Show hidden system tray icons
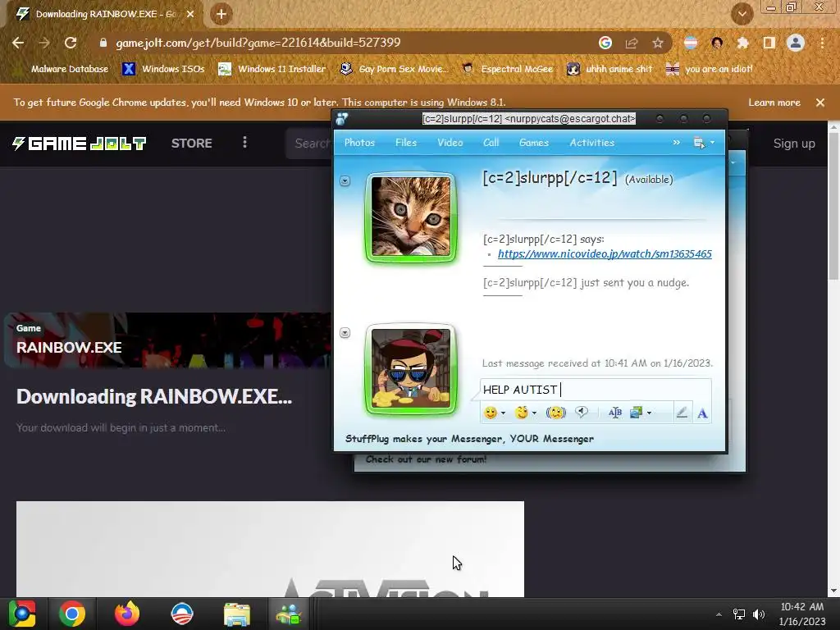Screen dimensions: 840x630 coord(719,614)
